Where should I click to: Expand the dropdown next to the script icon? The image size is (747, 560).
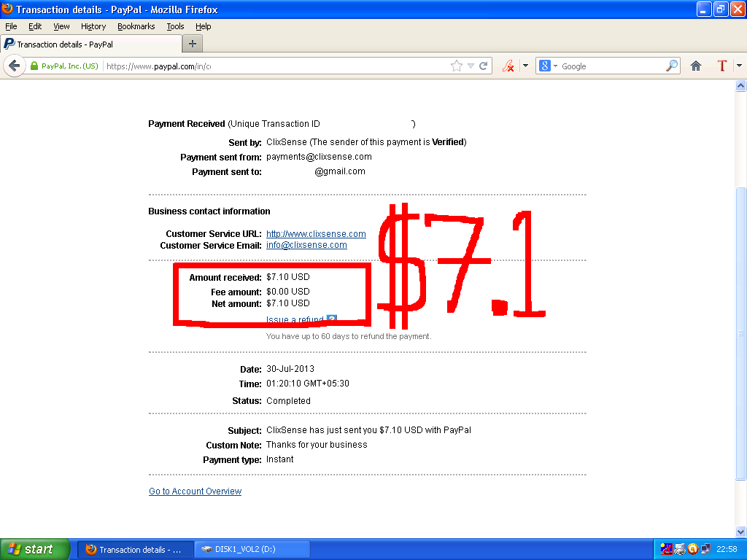pyautogui.click(x=525, y=66)
